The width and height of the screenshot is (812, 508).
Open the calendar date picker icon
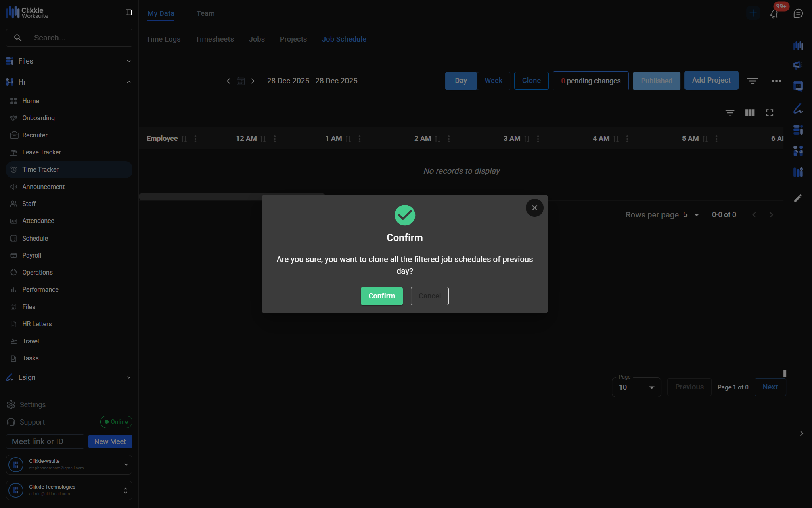click(x=241, y=81)
